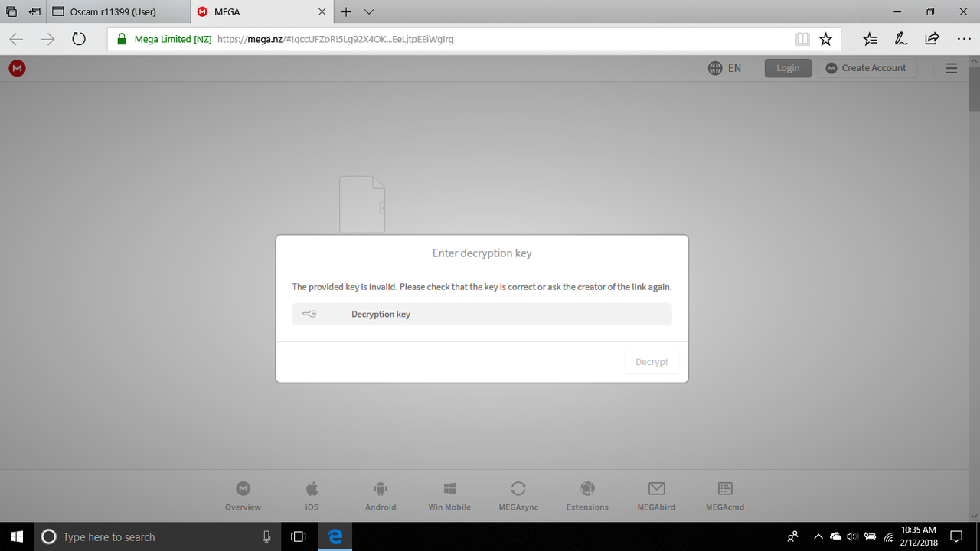Add page to favorites with star icon
Image resolution: width=980 pixels, height=551 pixels.
point(825,39)
